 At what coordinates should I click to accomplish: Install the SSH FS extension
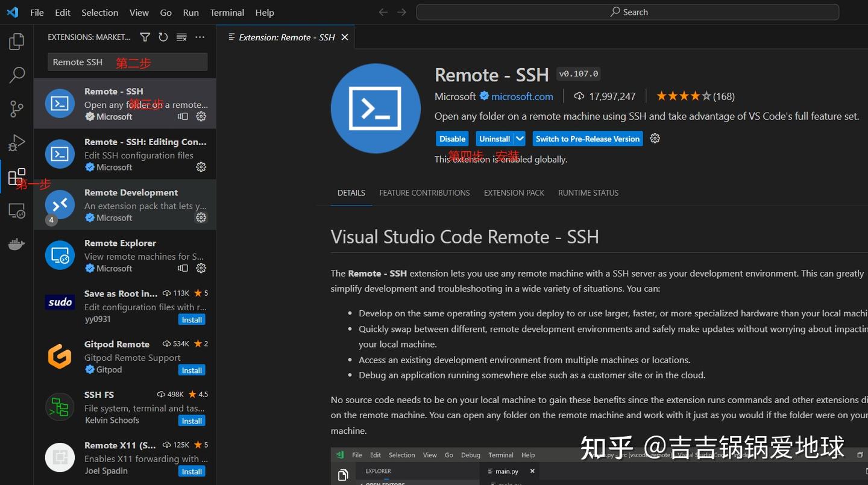(192, 421)
